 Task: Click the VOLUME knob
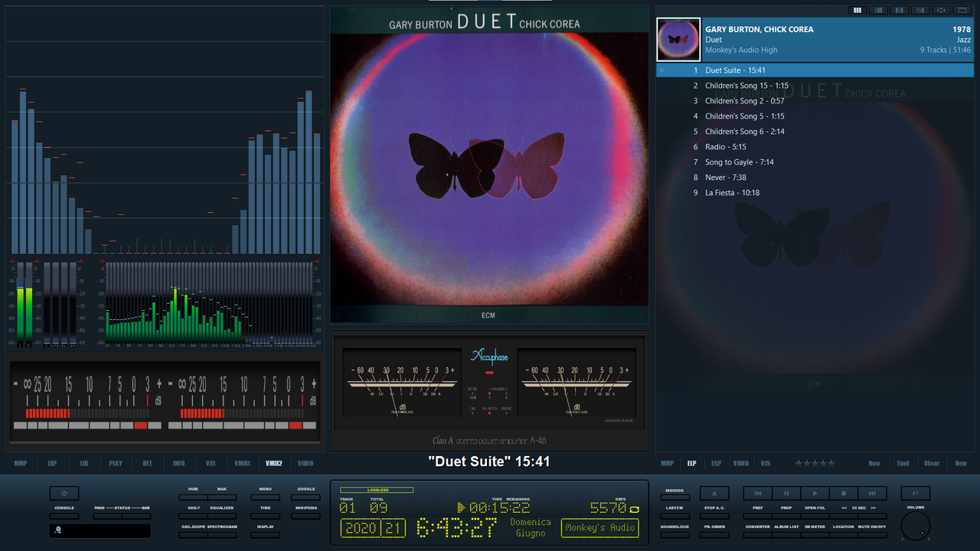pos(916,526)
